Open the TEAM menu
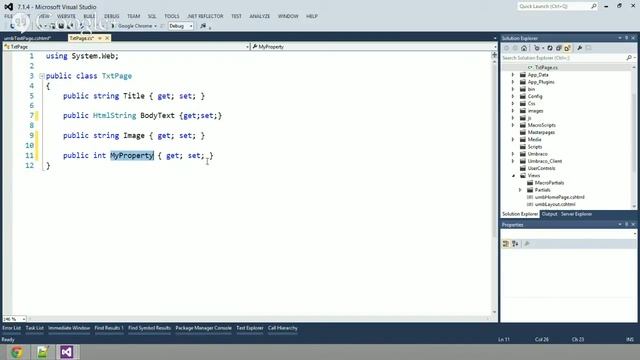This screenshot has height=360, width=640. pyautogui.click(x=133, y=16)
